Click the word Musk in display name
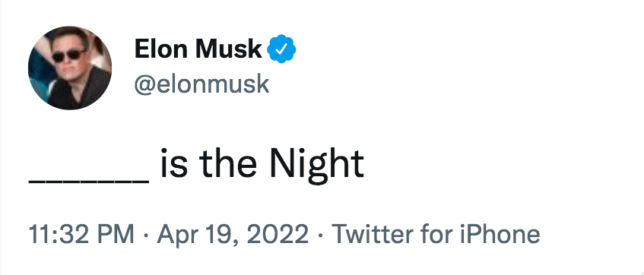644x275 pixels. [x=228, y=49]
